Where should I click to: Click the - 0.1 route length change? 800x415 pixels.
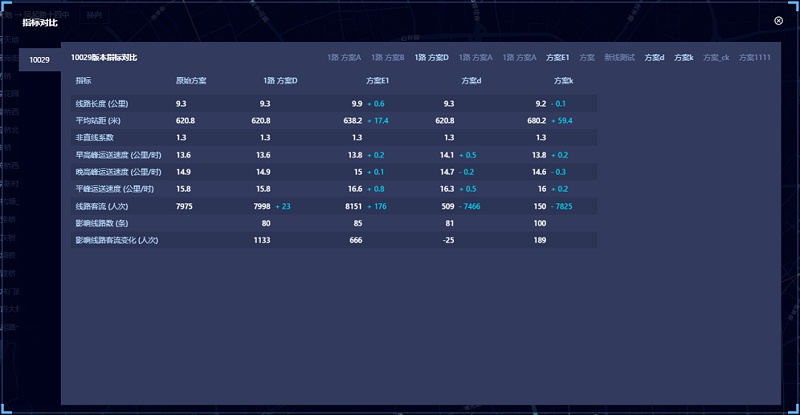(x=558, y=104)
